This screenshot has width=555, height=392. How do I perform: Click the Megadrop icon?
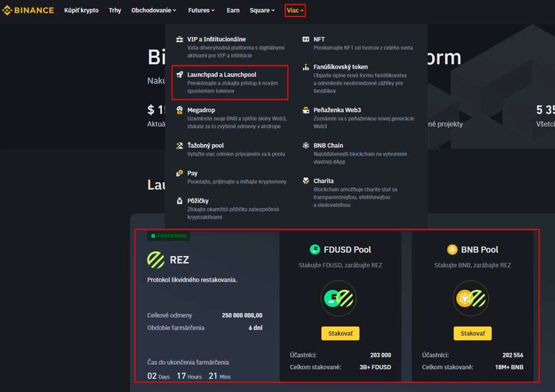click(180, 110)
